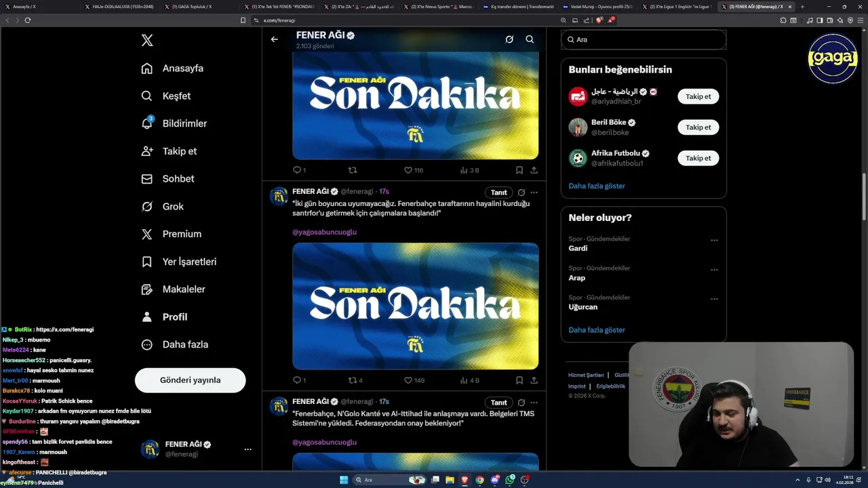Click the Ara search field on X
Screen dimensions: 868x488
[644, 40]
